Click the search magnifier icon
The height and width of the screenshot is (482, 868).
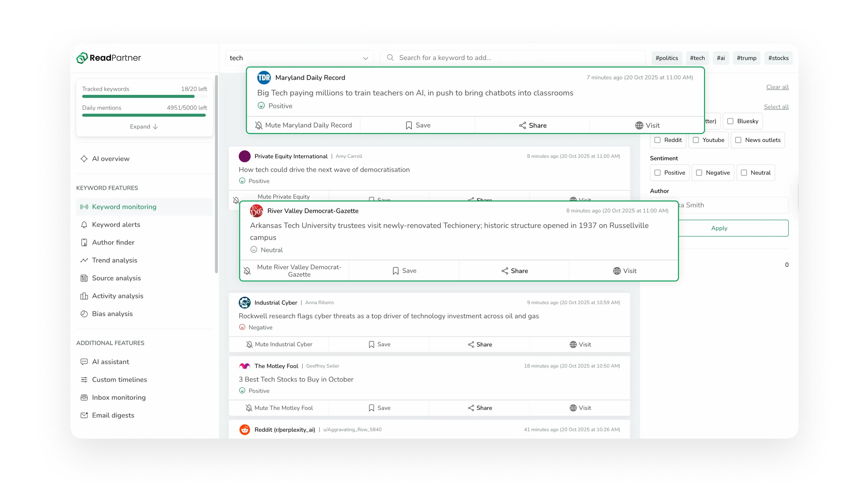tap(390, 58)
